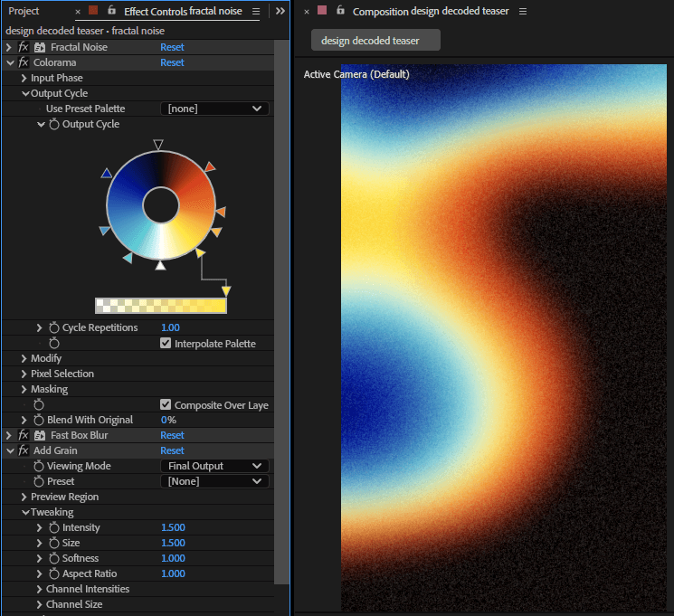The width and height of the screenshot is (674, 616).
Task: Uncheck the Interpolate Palette checkbox
Action: (x=166, y=343)
